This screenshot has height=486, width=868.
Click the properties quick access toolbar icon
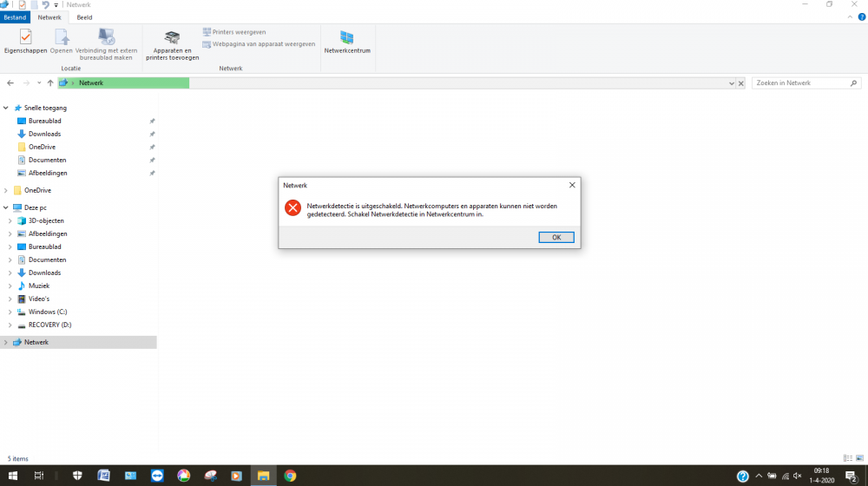(23, 5)
